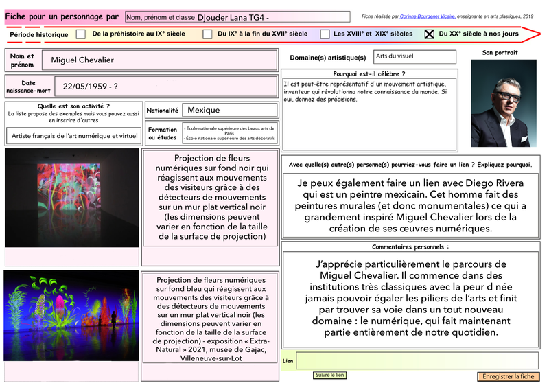Uncheck the 'Du XX° siècle à nos jours' box
The height and width of the screenshot is (392, 549).
[x=430, y=34]
